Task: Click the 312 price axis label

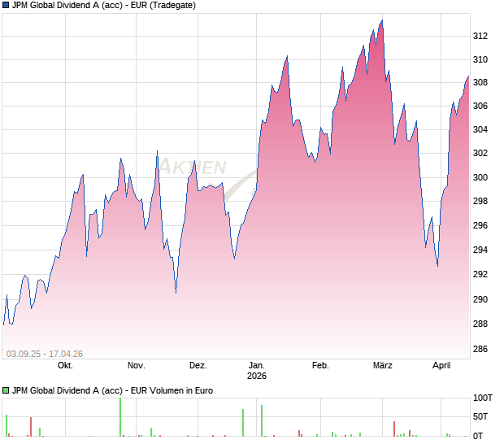Action: point(480,36)
